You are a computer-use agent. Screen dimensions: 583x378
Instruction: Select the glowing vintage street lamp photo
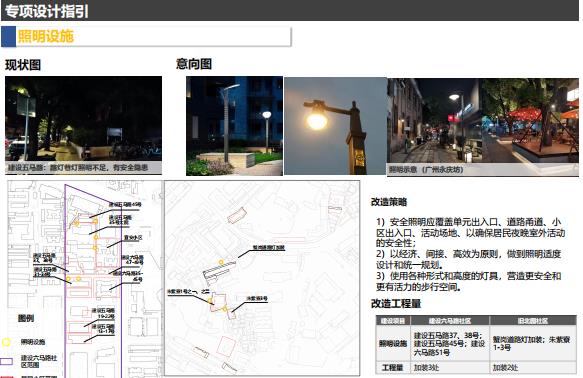pos(335,126)
